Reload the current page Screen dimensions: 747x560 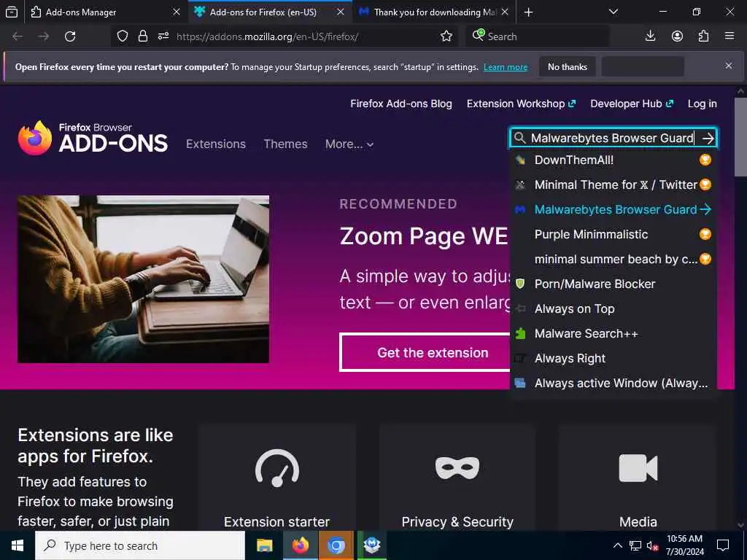[70, 36]
